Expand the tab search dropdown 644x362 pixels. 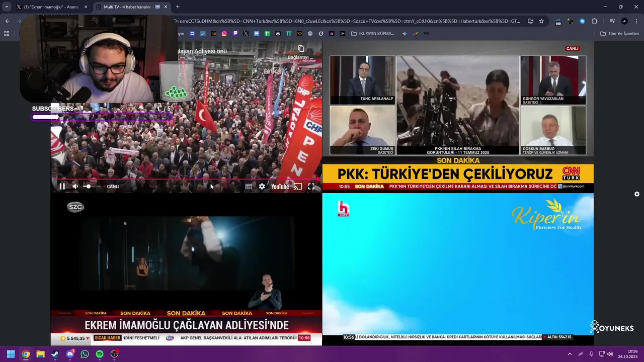pyautogui.click(x=7, y=7)
